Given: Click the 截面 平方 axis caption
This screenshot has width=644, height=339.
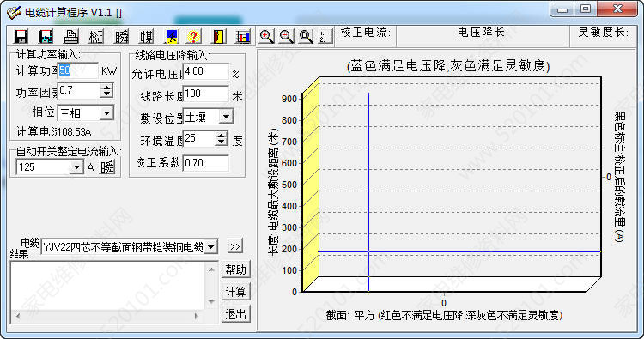Looking at the screenshot, I should 444,315.
